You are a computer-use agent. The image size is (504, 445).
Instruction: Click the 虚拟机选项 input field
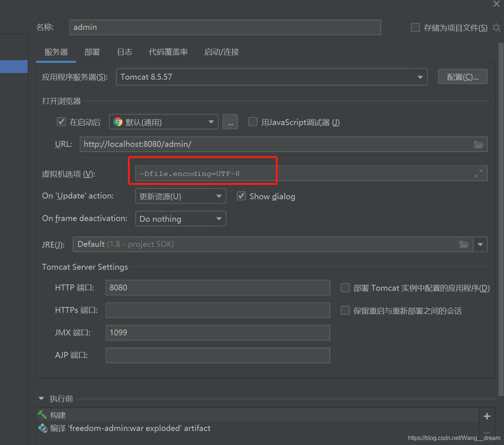312,173
